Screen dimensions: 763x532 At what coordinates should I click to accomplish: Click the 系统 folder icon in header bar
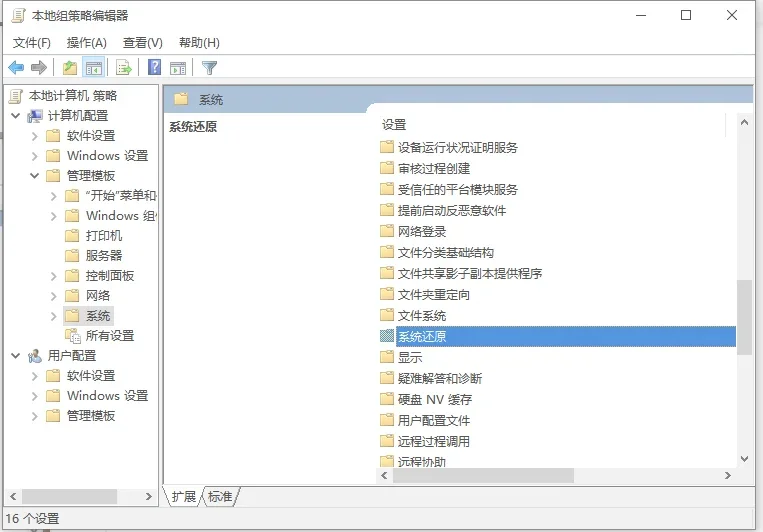click(181, 99)
